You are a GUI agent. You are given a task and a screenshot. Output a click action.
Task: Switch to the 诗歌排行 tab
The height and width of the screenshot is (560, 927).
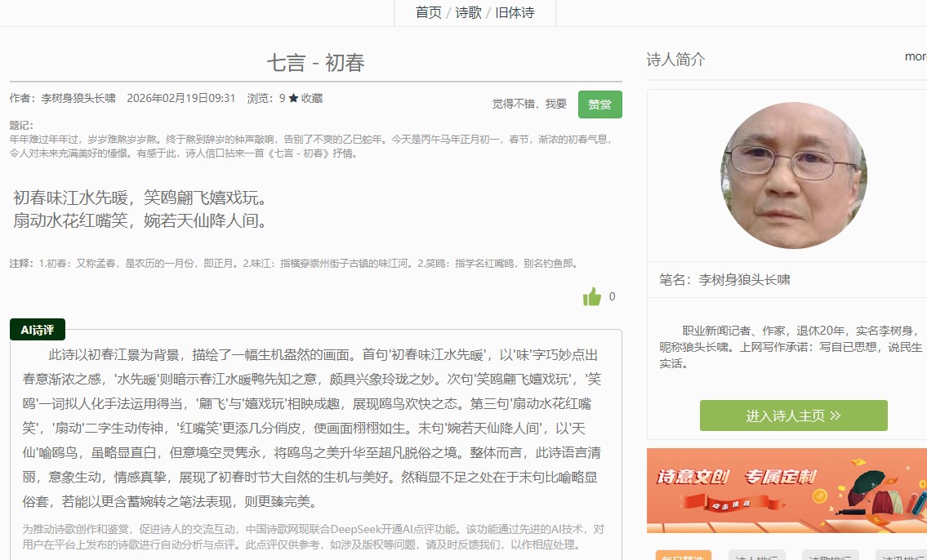tap(830, 557)
